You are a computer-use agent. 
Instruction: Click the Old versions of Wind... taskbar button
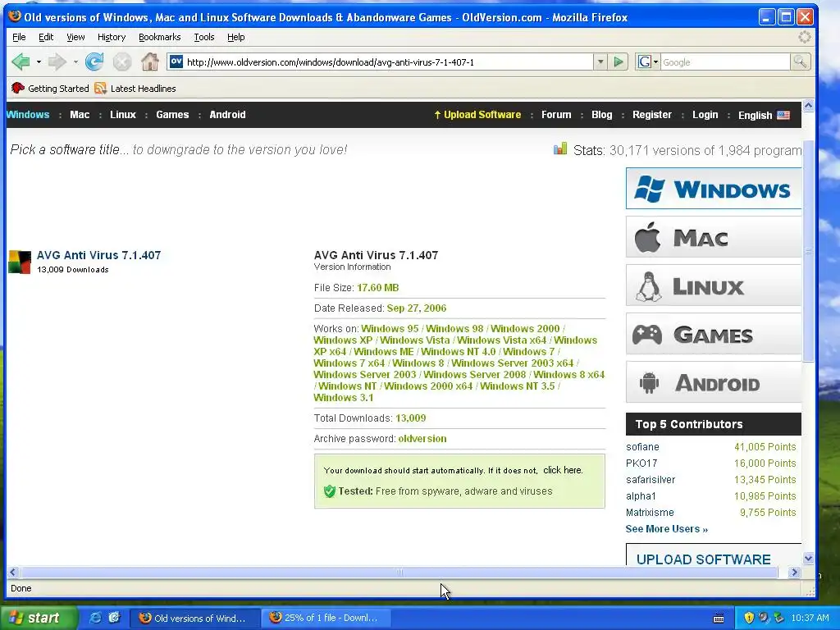point(195,618)
